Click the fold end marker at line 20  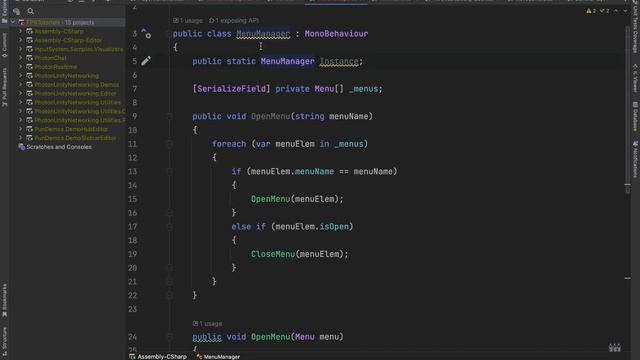(x=169, y=268)
